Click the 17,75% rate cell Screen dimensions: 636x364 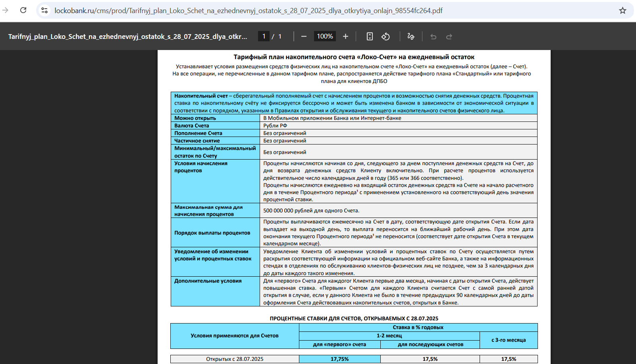339,359
